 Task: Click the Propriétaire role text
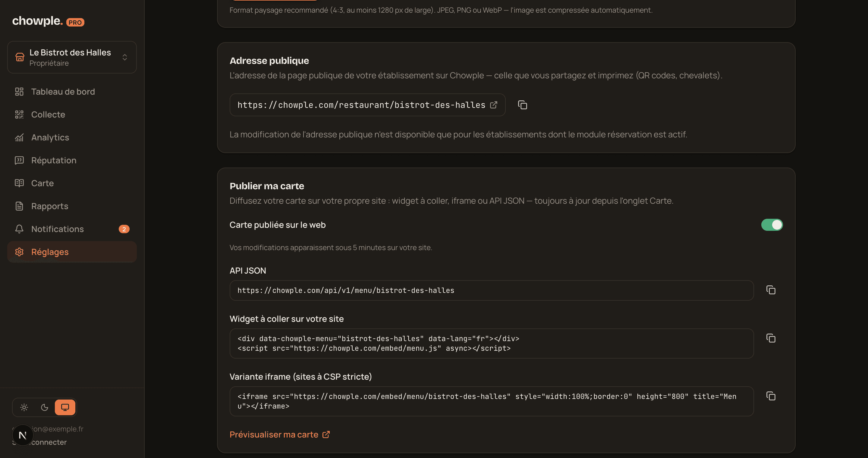[49, 63]
